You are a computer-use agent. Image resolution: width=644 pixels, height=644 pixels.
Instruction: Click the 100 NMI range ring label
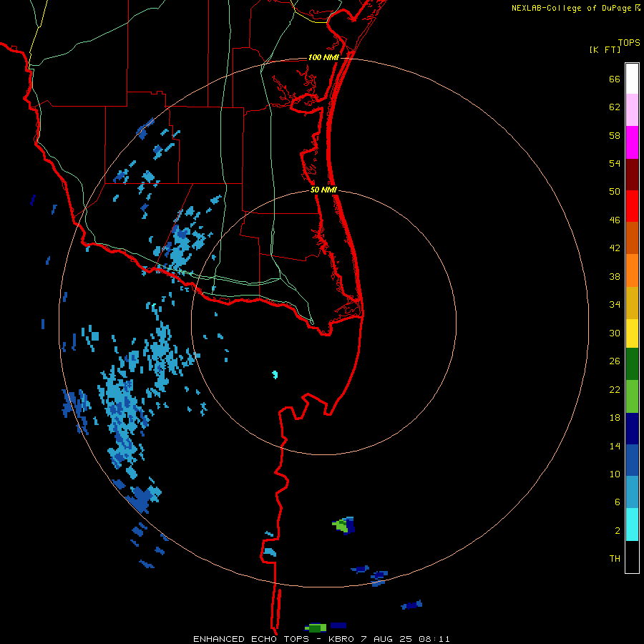tap(323, 57)
